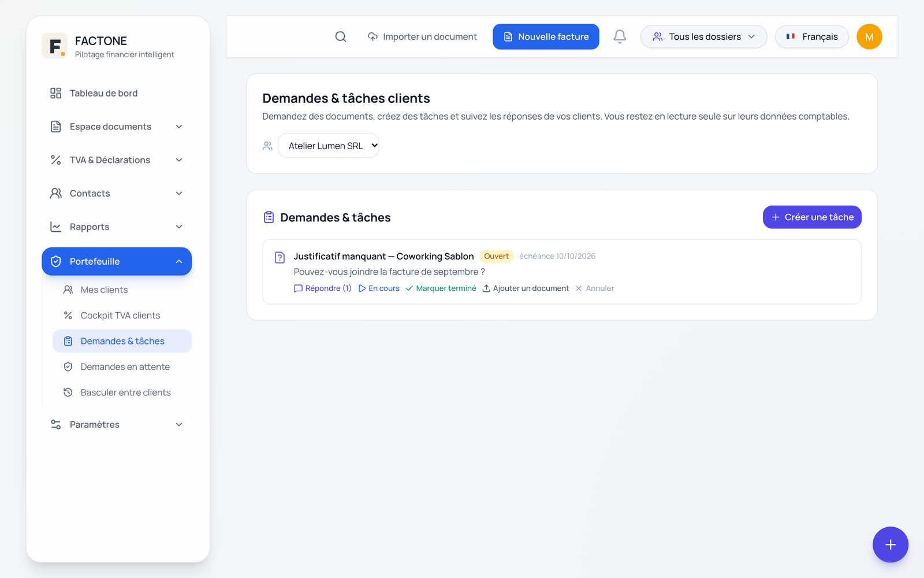The image size is (924, 578).
Task: Click the Rapports chart icon
Action: coord(55,227)
